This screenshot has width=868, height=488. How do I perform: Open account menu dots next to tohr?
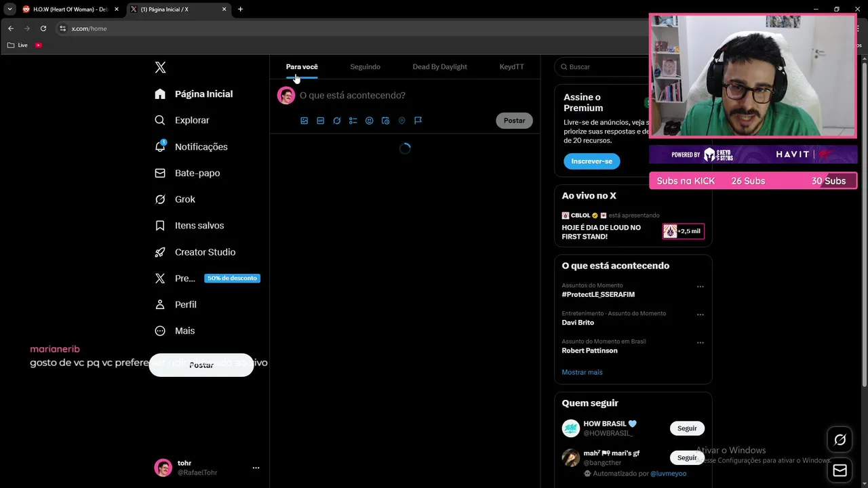point(256,468)
